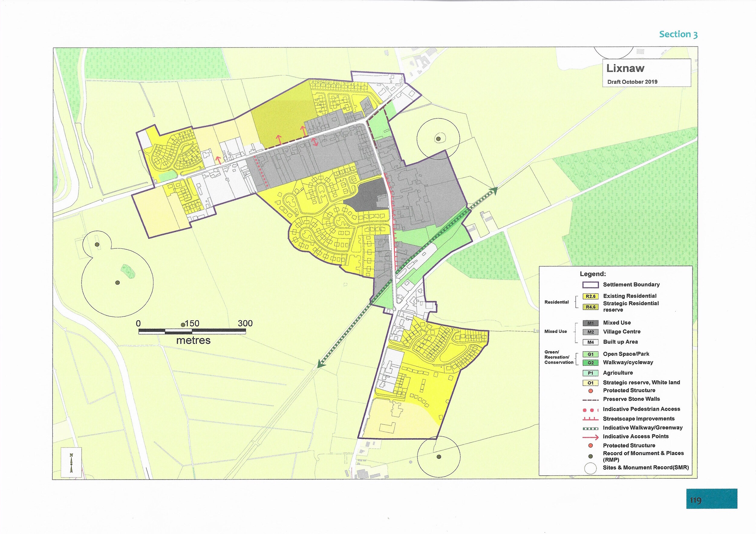The image size is (756, 534).
Task: Click the 'Section 3' page header
Action: [x=678, y=34]
